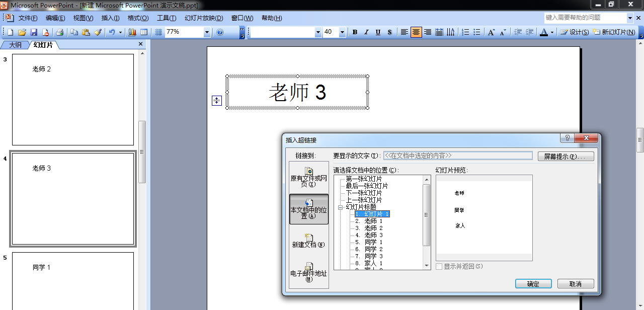This screenshot has width=644, height=310.
Task: Click the 新幻灯片 toolbar button
Action: [614, 32]
